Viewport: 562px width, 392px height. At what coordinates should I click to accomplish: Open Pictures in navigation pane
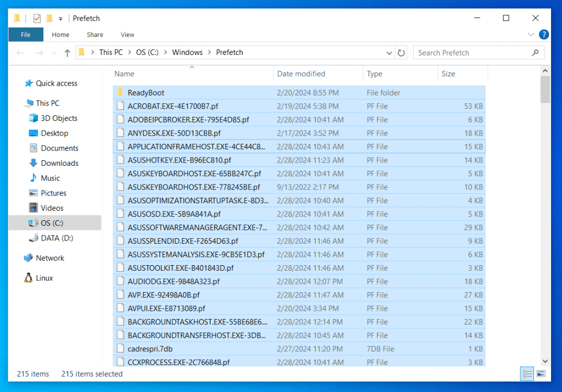pyautogui.click(x=53, y=193)
